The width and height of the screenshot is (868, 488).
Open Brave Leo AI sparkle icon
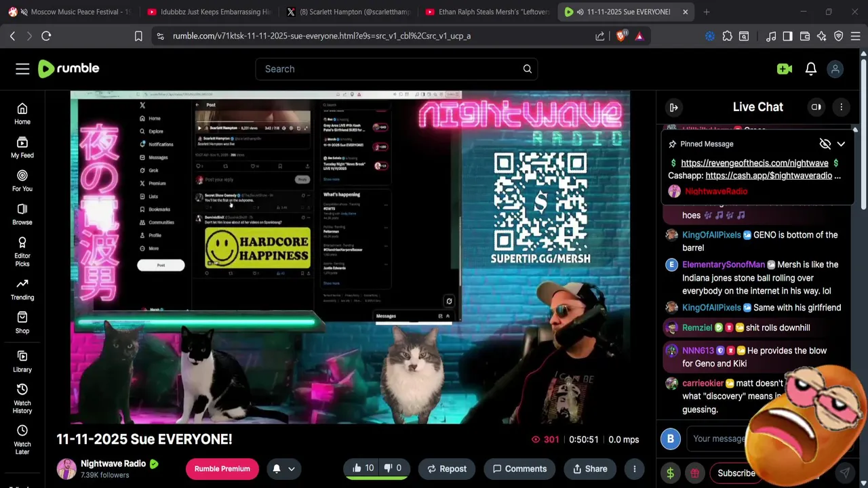pyautogui.click(x=822, y=36)
